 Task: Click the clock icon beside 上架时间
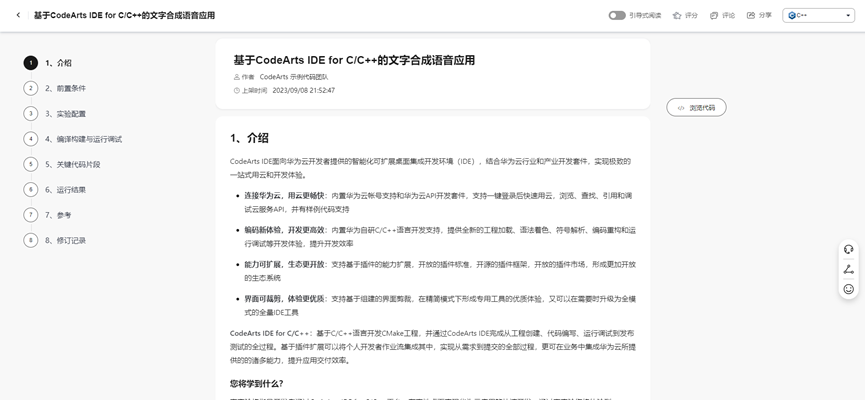(x=237, y=90)
